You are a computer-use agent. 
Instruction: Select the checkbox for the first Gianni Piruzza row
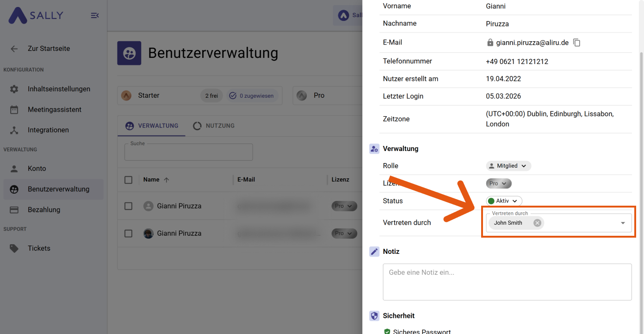(x=128, y=206)
